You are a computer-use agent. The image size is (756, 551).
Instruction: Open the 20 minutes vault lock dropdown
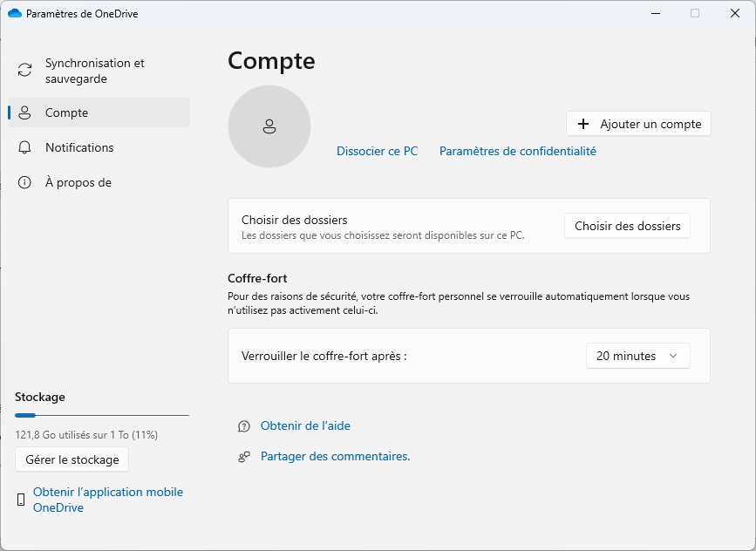(638, 356)
